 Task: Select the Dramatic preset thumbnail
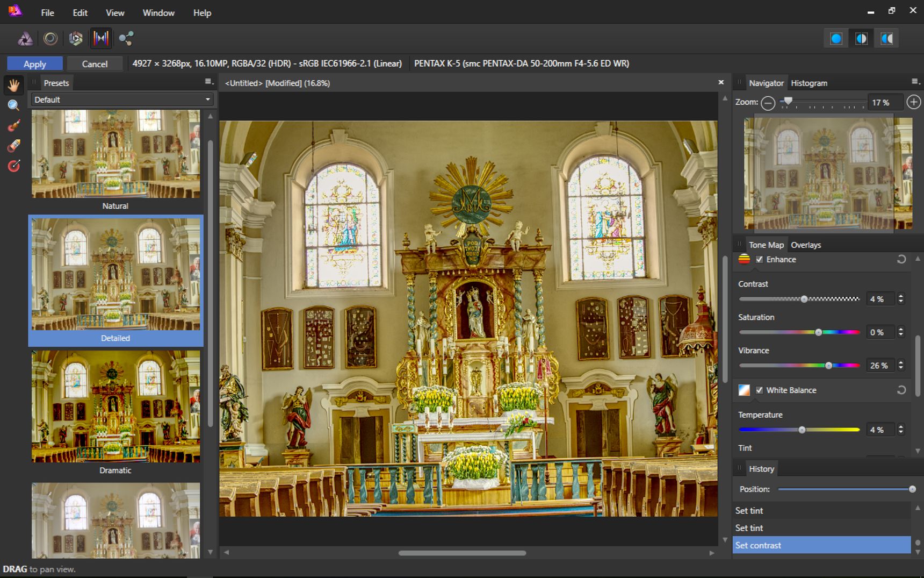point(115,406)
